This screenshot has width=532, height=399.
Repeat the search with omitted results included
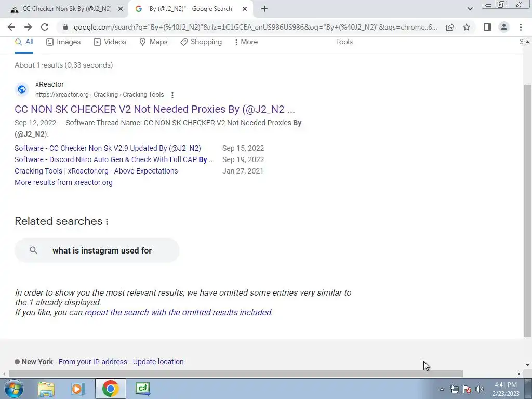pos(178,312)
